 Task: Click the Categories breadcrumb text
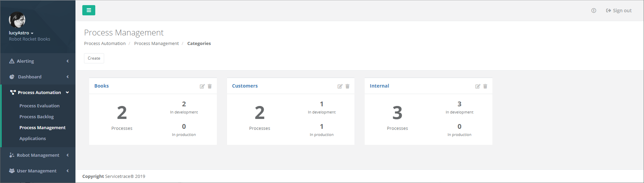[x=199, y=43]
